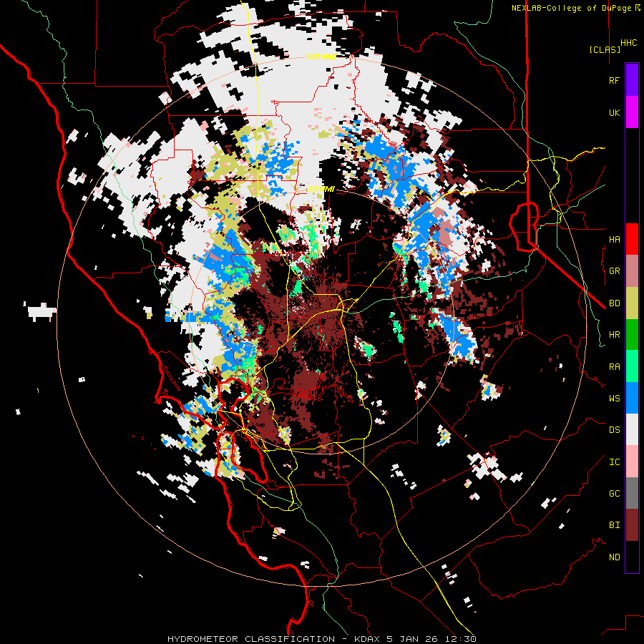This screenshot has width=644, height=644.
Task: Click the ND legend label
Action: click(614, 557)
